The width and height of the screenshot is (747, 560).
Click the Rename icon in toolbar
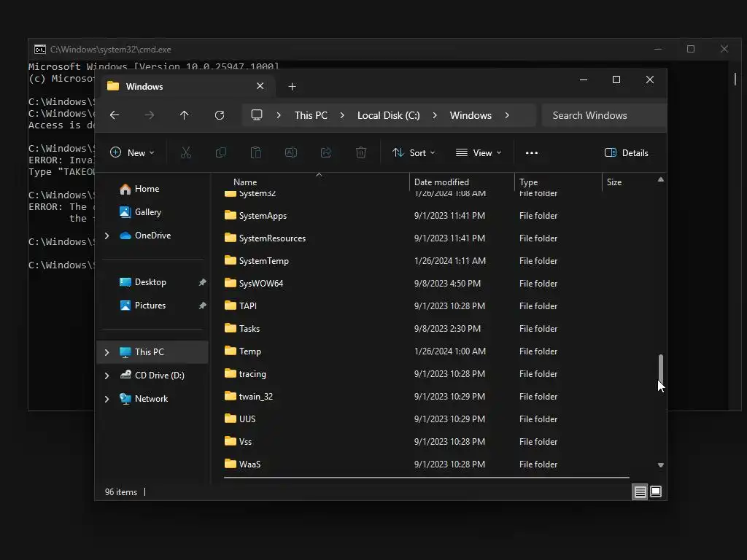click(291, 153)
